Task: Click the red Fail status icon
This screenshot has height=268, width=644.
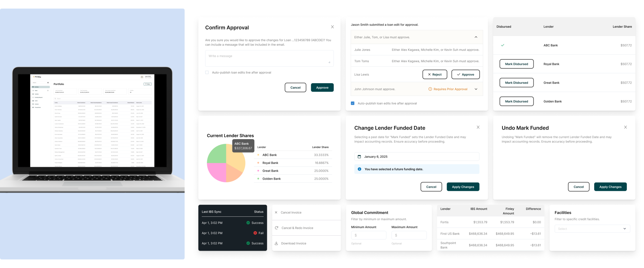Action: 255,233
